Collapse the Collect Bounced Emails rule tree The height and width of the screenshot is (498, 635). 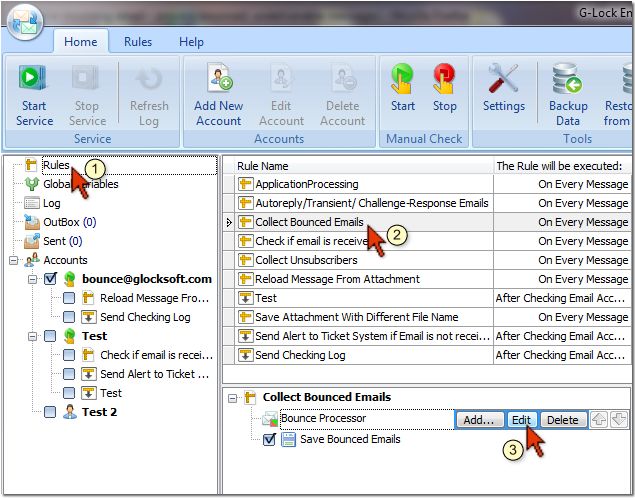click(232, 398)
